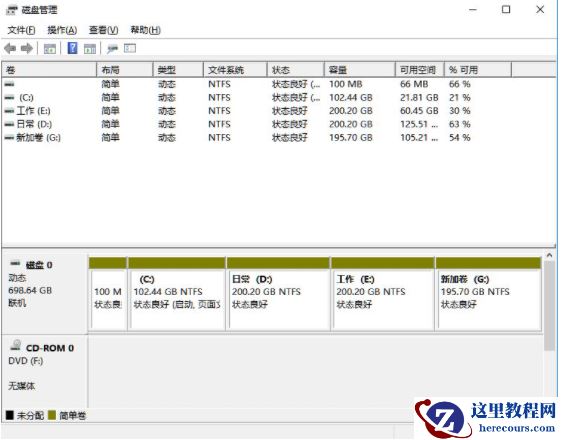Click the Back arrow toolbar icon
The width and height of the screenshot is (561, 440).
pos(10,48)
